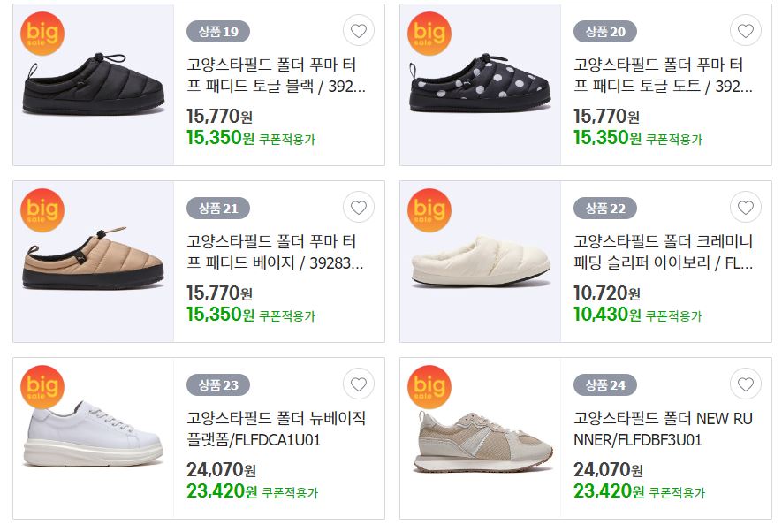Like product 23 with heart icon
The width and height of the screenshot is (782, 532).
click(x=359, y=384)
